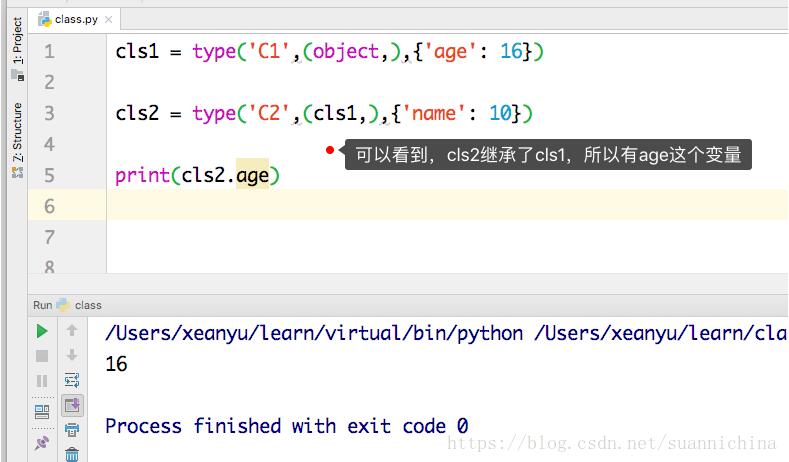Click the 'C2' string in line 3

coord(269,113)
